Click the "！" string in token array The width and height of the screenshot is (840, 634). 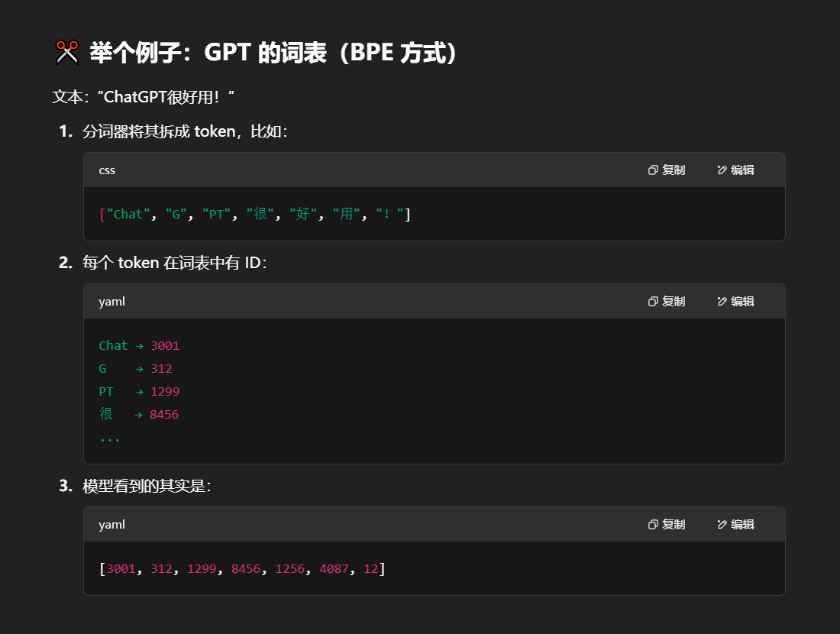[x=389, y=215]
